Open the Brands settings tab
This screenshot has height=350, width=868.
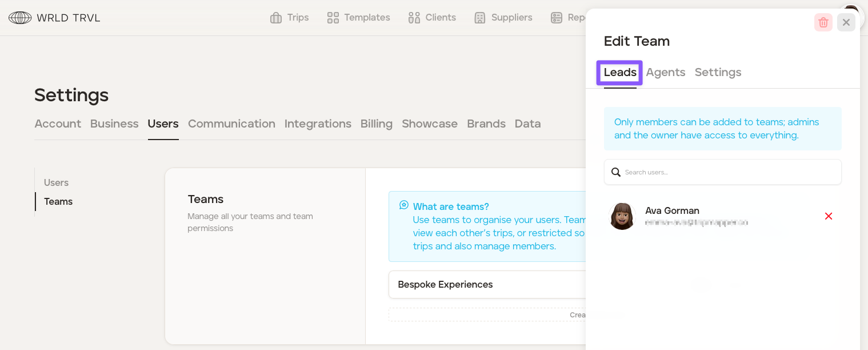(x=486, y=124)
